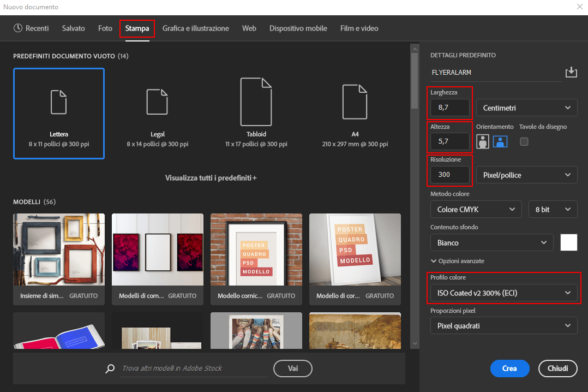Click the save preset icon next to FLYERALARM

click(571, 72)
